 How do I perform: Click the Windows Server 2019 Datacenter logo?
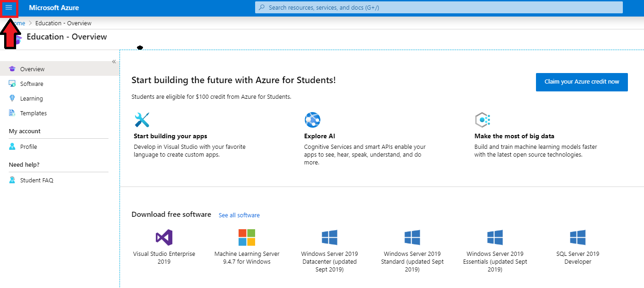pos(330,237)
